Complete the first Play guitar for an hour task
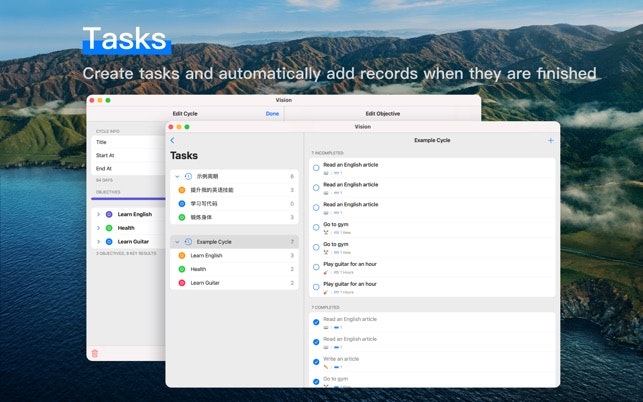This screenshot has width=643, height=402. tap(316, 267)
